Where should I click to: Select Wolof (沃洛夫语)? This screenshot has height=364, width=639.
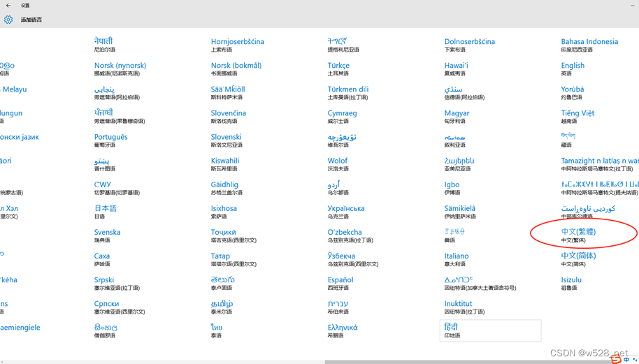pos(338,164)
